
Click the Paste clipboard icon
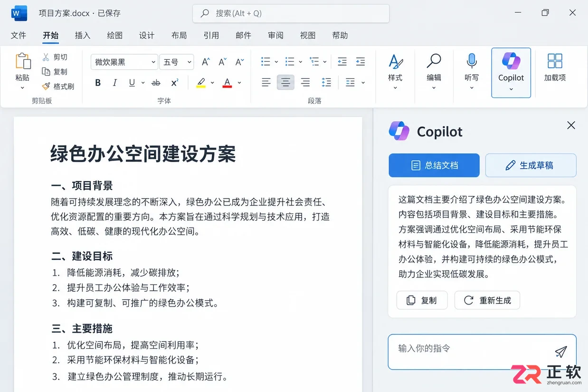(23, 61)
